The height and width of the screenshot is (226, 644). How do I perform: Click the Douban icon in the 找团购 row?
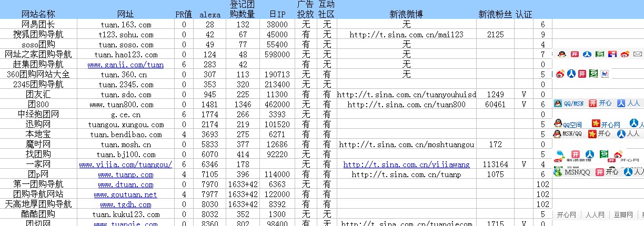click(x=603, y=154)
